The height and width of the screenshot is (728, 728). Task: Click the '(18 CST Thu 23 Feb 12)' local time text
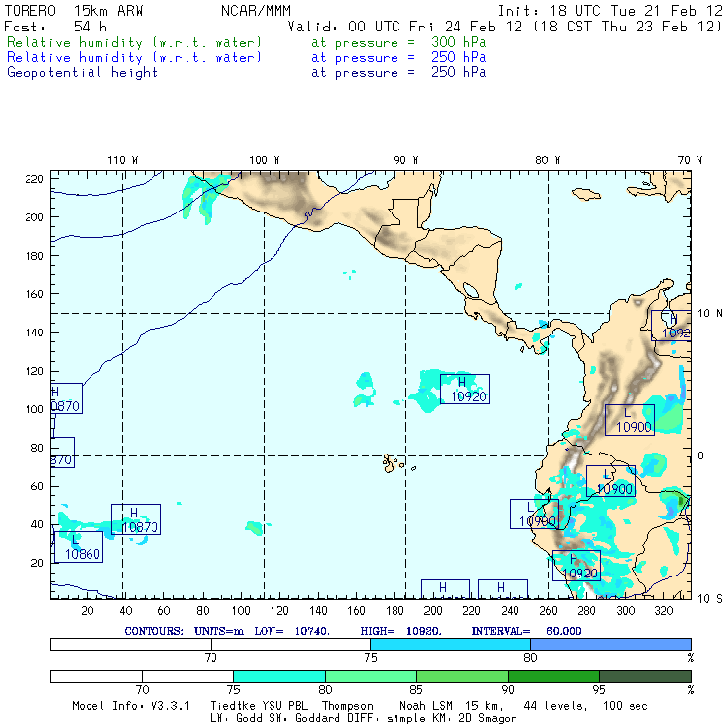point(628,27)
